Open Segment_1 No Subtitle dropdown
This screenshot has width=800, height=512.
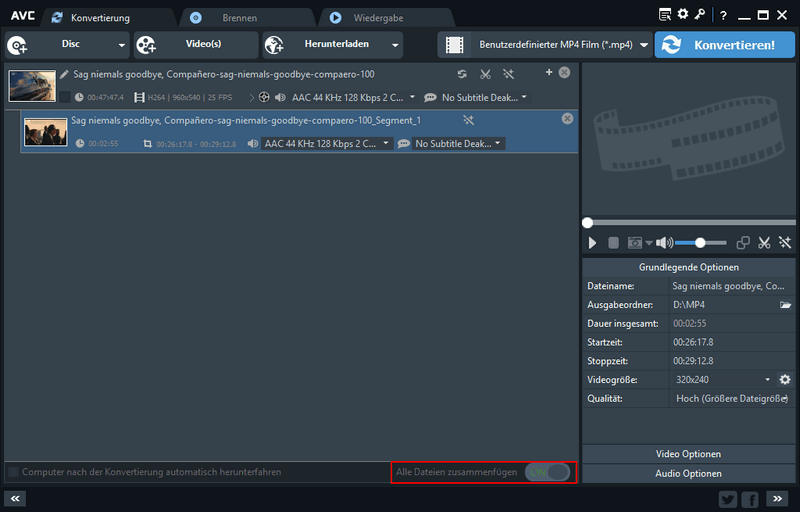pyautogui.click(x=458, y=144)
